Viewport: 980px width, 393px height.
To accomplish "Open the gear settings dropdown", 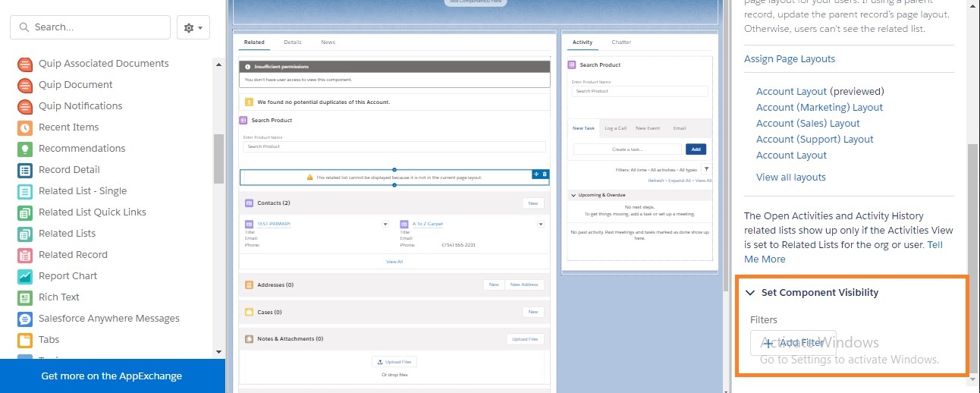I will [193, 27].
